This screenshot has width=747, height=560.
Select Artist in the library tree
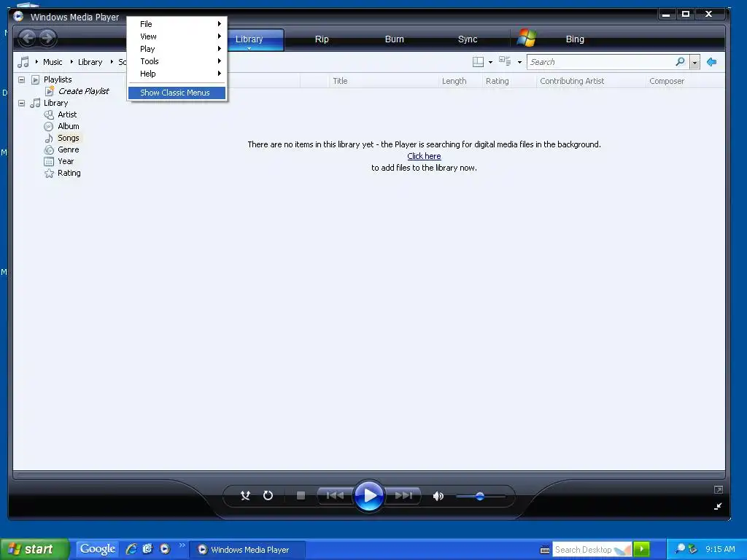coord(67,114)
